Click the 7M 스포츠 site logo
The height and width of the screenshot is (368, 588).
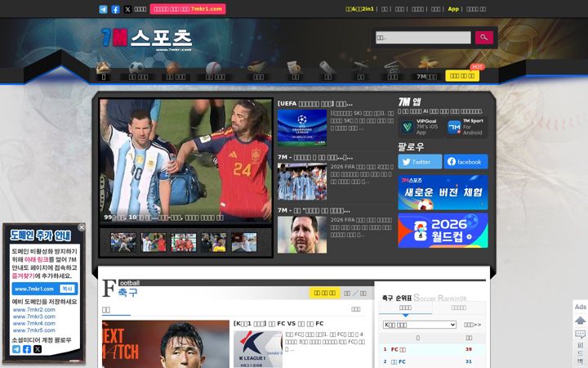click(147, 38)
